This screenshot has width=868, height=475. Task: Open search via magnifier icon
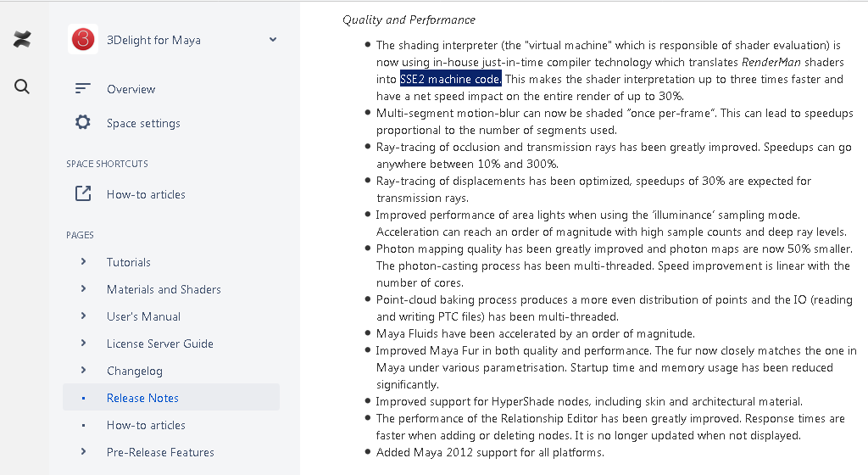pos(23,87)
